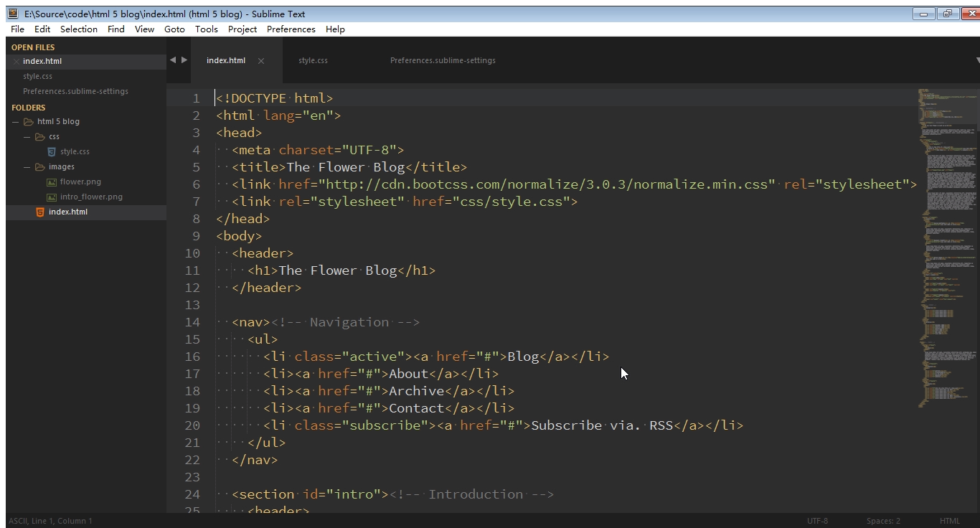
Task: Click the folder icon for html 5 blog
Action: click(x=29, y=122)
